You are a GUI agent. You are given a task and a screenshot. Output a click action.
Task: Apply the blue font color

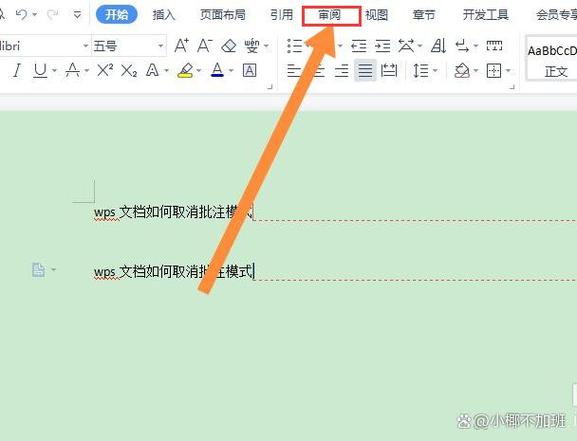coord(217,70)
